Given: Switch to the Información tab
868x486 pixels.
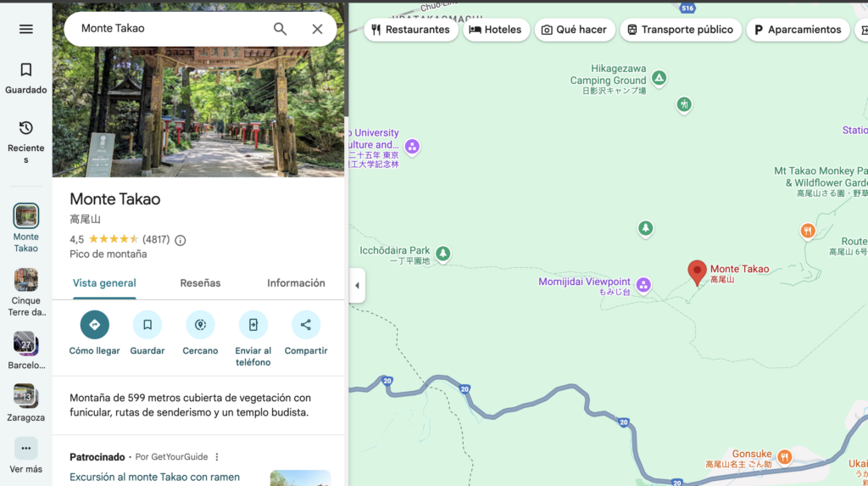Looking at the screenshot, I should tap(296, 283).
